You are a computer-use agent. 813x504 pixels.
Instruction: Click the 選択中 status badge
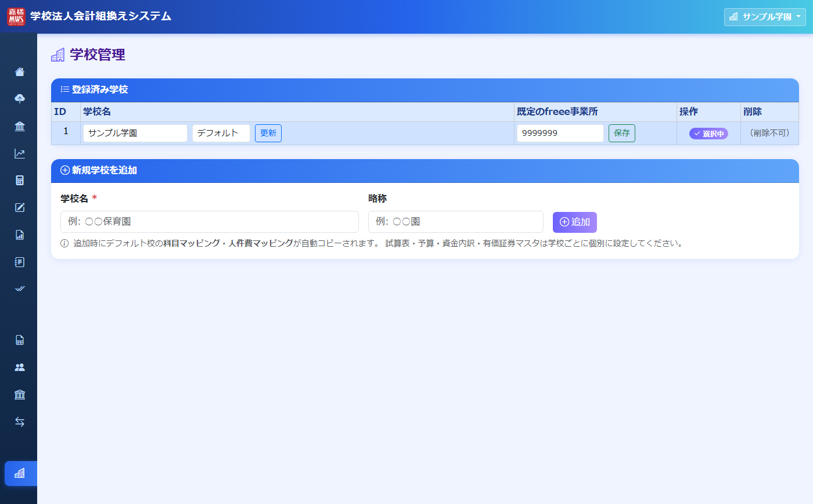708,134
